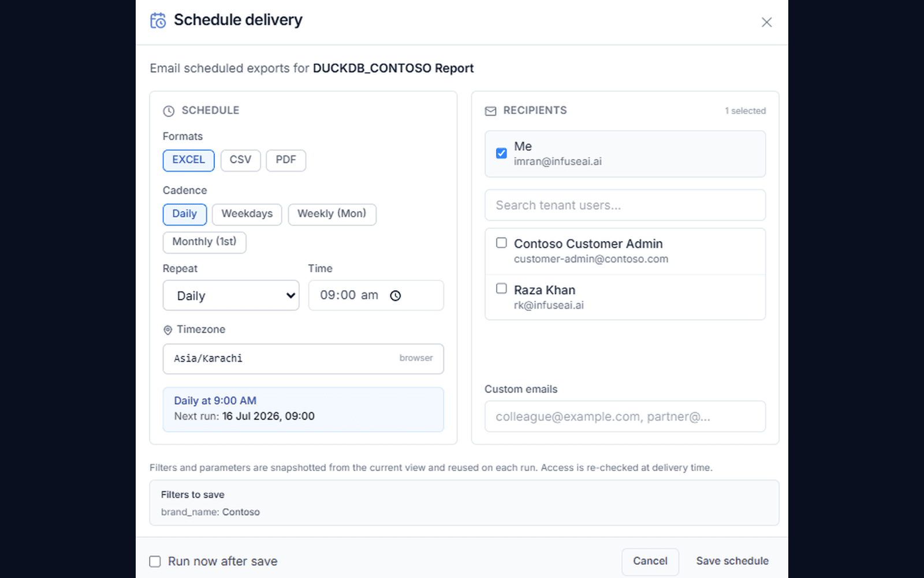Viewport: 924px width, 578px height.
Task: Click the location pin icon beside Timezone
Action: tap(167, 330)
